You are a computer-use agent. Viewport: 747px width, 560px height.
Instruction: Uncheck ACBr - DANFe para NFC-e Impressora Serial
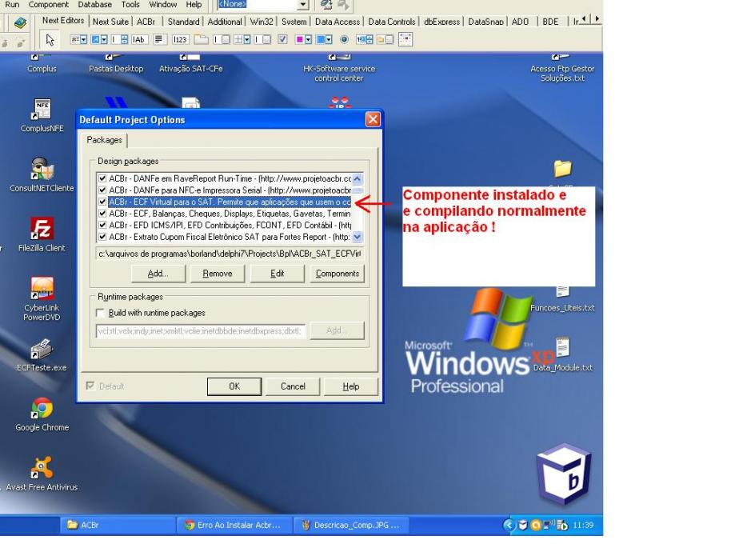click(102, 190)
